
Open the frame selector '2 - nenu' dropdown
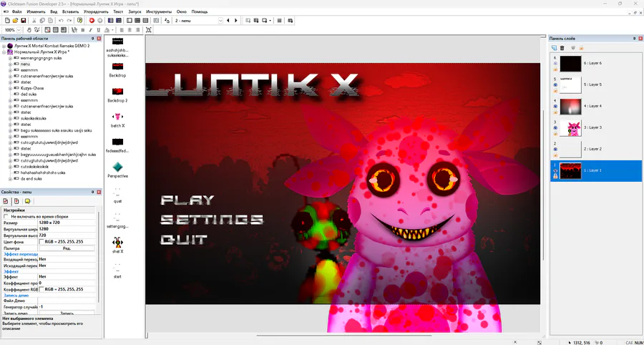pos(220,20)
